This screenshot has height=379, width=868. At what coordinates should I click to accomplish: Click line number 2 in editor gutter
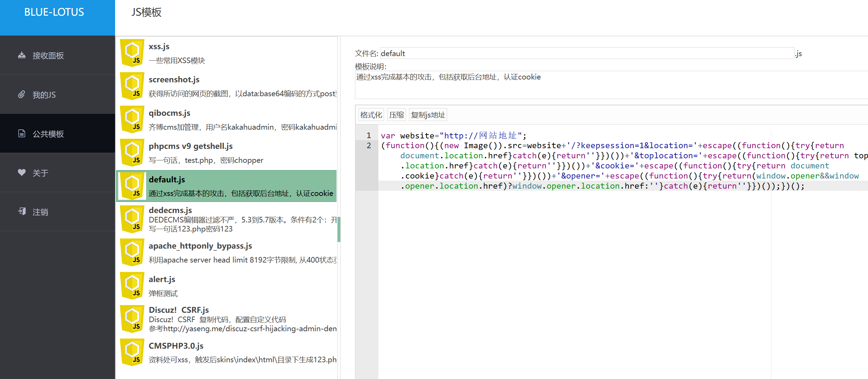point(369,146)
